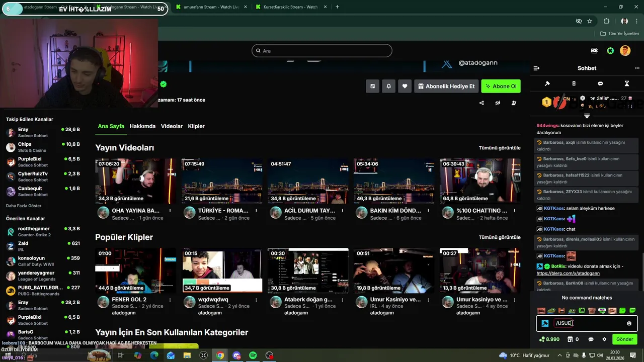Open the Klipler tab
644x362 pixels.
196,126
